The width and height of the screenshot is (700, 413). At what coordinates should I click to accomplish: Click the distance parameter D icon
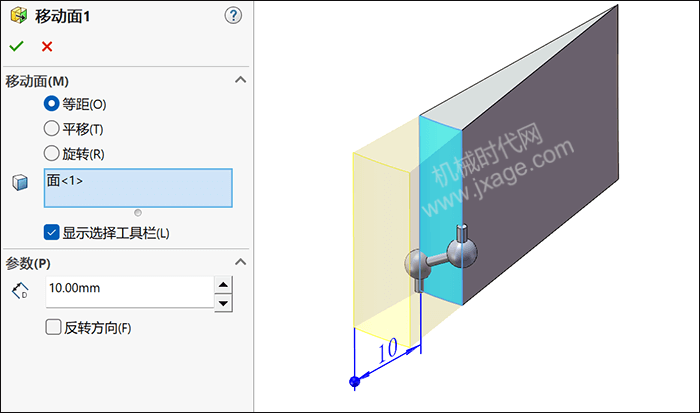(x=20, y=291)
